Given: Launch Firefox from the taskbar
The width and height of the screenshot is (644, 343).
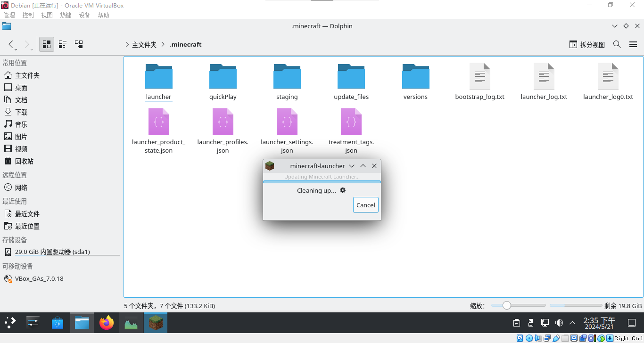Looking at the screenshot, I should (x=107, y=323).
